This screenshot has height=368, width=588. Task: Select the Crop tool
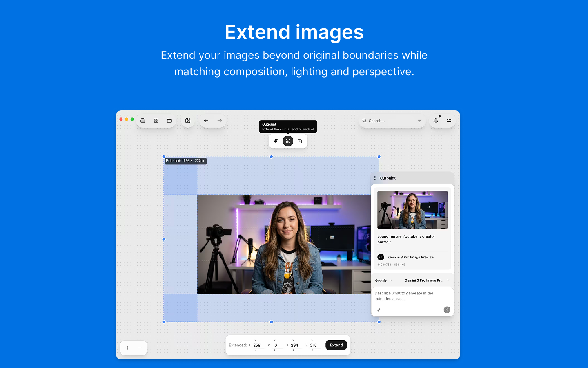[301, 141]
